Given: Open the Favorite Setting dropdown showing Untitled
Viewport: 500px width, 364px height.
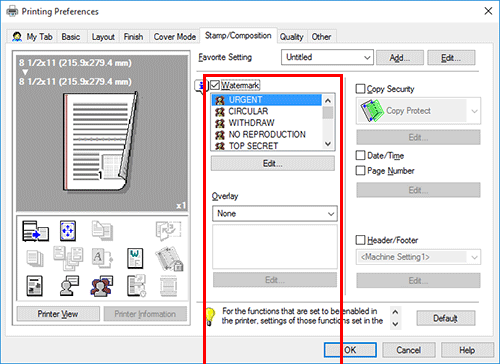Looking at the screenshot, I should (327, 57).
